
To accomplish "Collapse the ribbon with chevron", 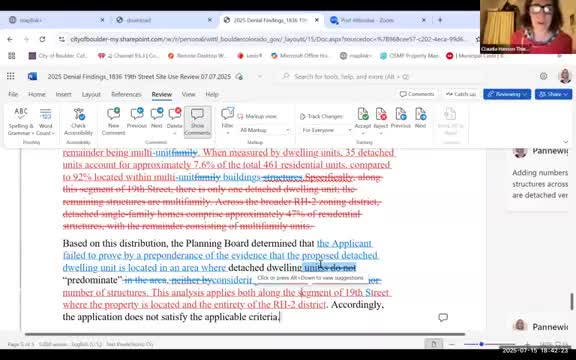I will point(566,142).
